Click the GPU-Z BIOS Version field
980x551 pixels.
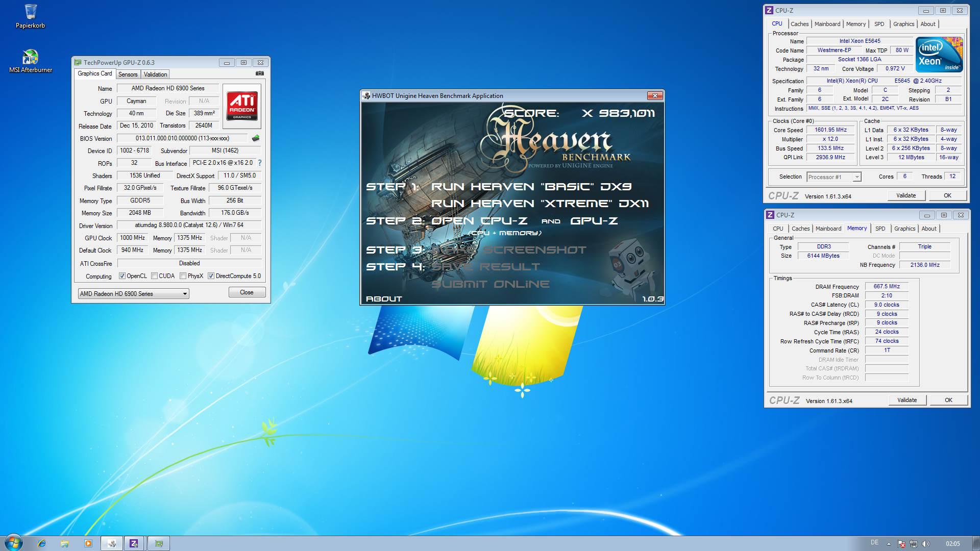pyautogui.click(x=182, y=138)
